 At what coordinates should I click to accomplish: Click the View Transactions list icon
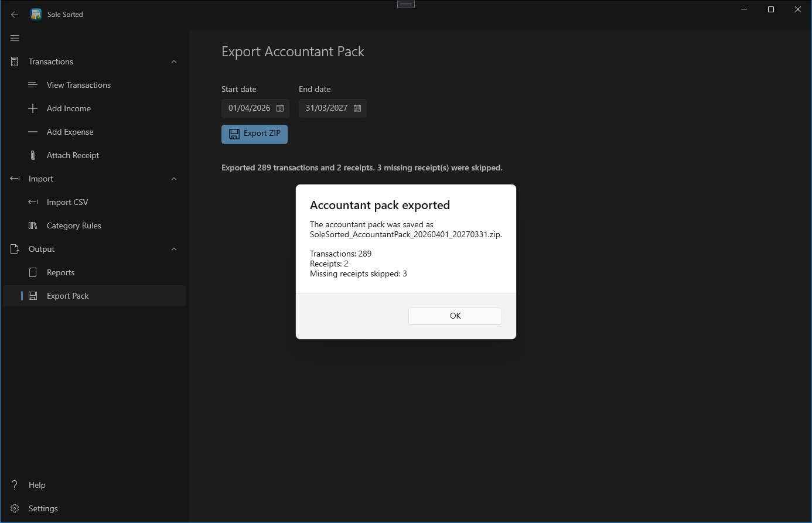pos(33,85)
